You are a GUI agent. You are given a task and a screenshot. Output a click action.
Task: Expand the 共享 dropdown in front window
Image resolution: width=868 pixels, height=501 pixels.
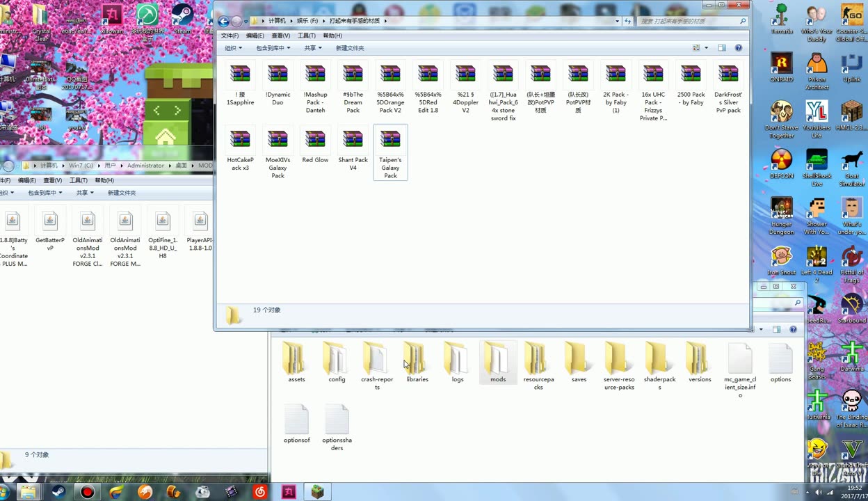[x=313, y=48]
